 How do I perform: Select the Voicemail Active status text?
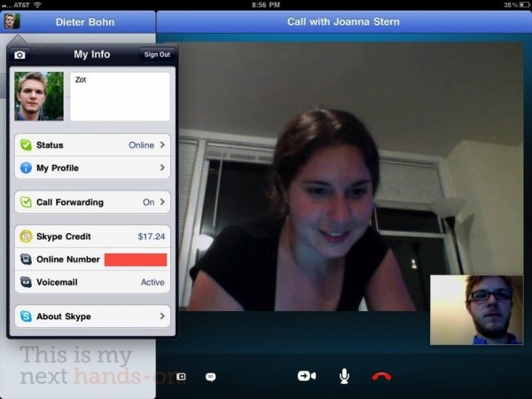pos(153,282)
